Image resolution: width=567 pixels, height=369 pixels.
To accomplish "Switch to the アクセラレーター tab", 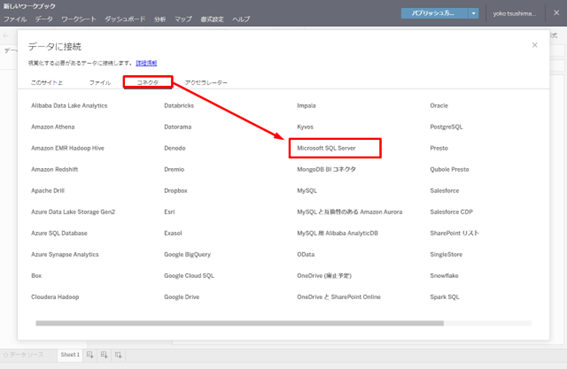I will (206, 82).
